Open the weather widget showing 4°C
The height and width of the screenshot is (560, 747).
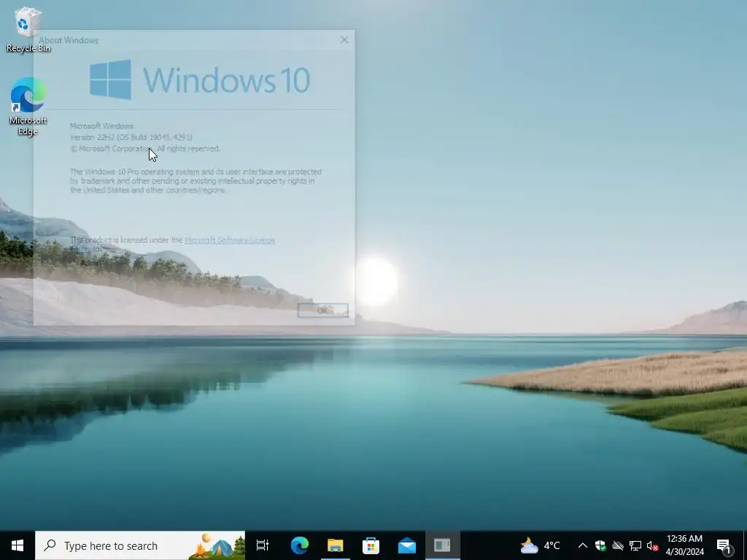click(540, 545)
